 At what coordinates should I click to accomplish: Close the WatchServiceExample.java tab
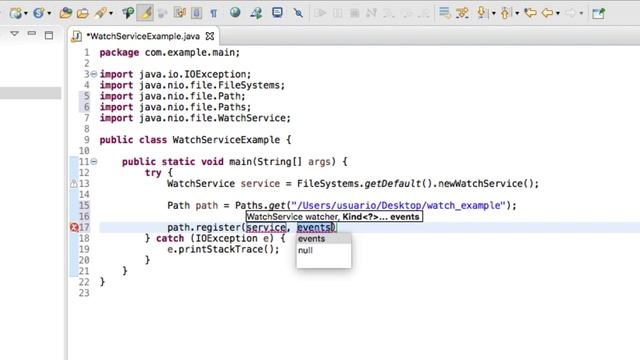click(210, 36)
